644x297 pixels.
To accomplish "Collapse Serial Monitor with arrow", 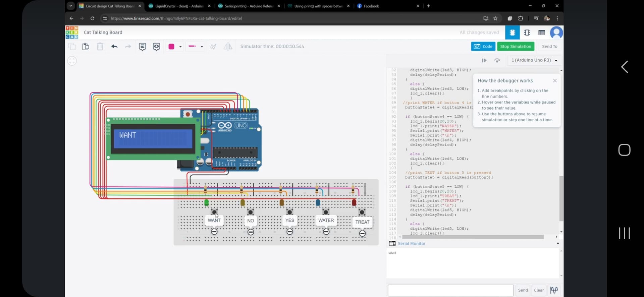I will click(558, 243).
